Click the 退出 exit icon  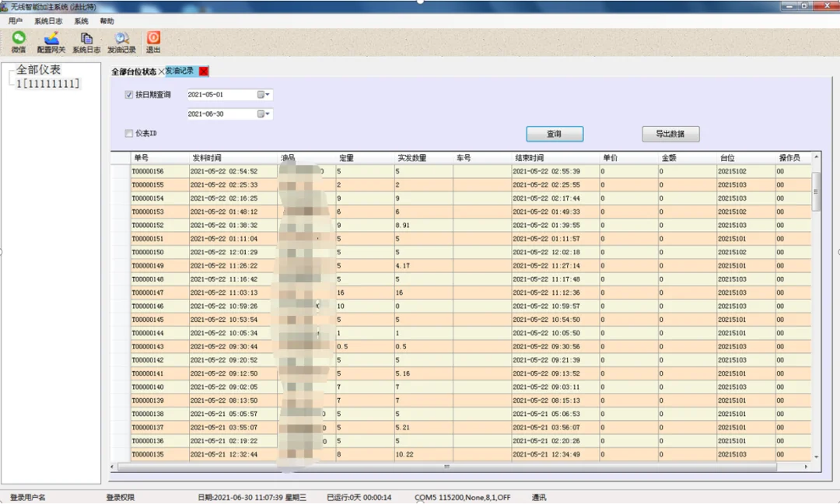153,42
